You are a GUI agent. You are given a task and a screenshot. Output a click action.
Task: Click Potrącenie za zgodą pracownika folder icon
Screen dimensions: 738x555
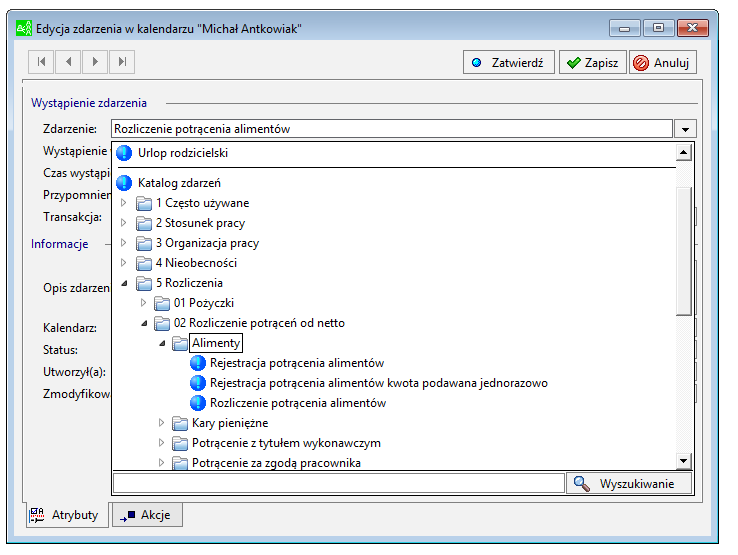coord(180,463)
